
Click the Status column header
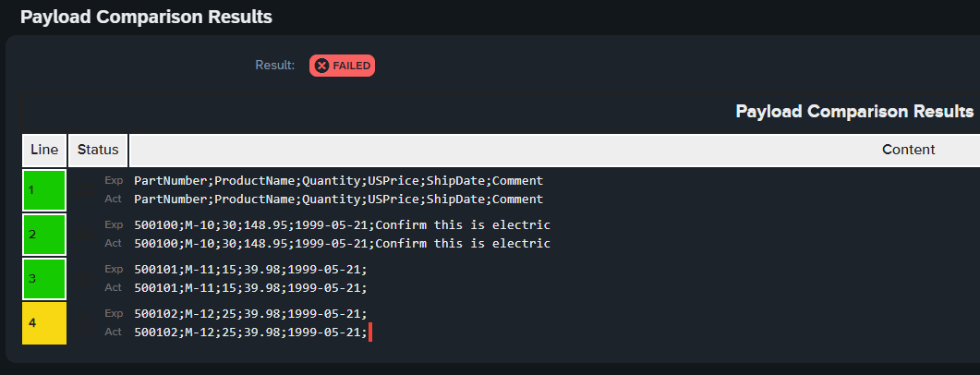pyautogui.click(x=98, y=150)
